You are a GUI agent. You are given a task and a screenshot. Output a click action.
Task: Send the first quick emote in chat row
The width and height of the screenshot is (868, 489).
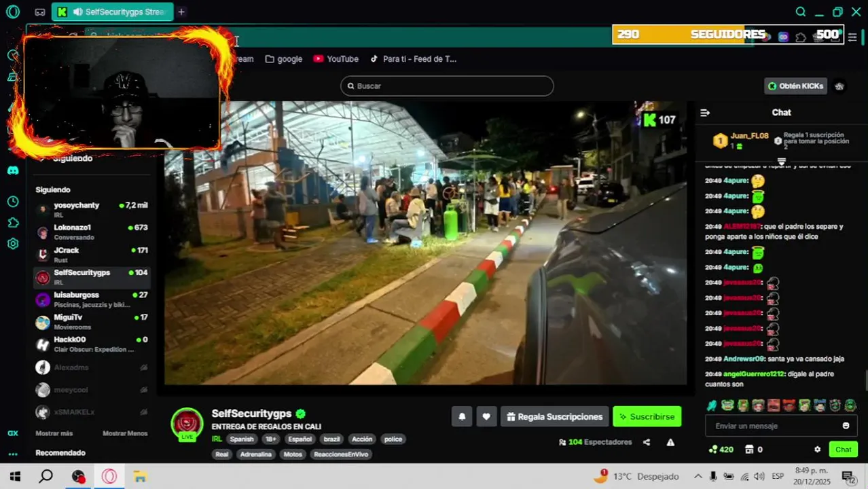[x=712, y=405]
